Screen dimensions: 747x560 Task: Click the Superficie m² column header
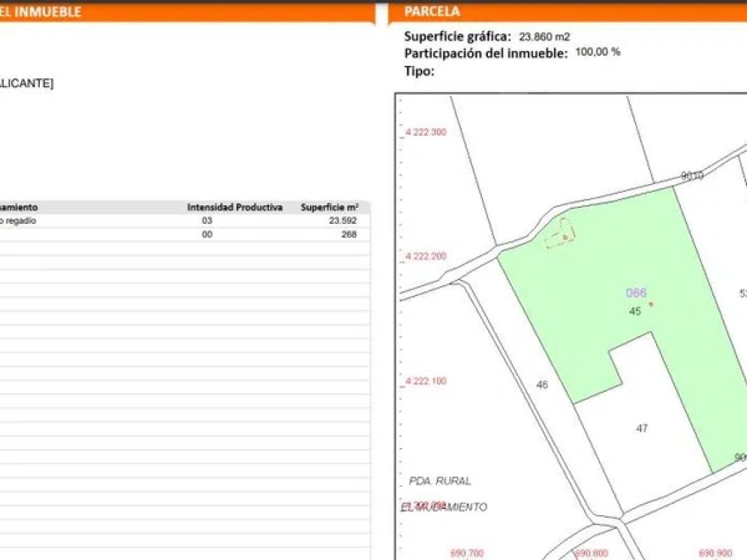pos(329,207)
